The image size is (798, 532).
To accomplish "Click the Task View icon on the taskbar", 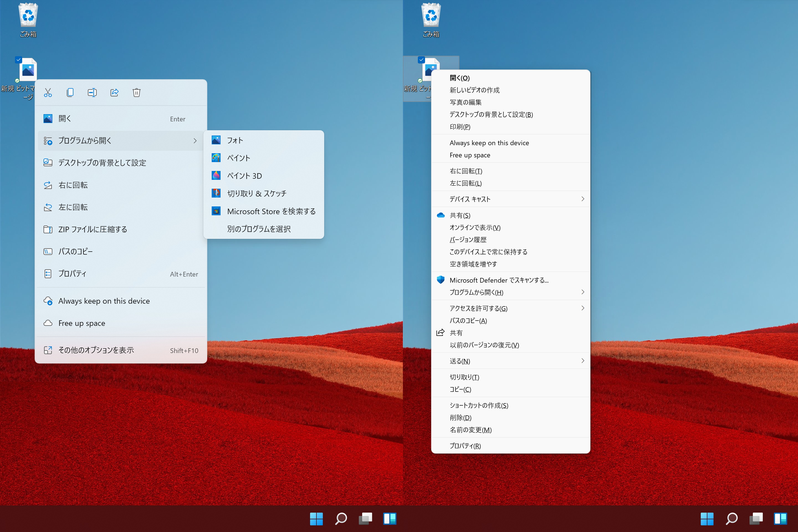I will 365,518.
